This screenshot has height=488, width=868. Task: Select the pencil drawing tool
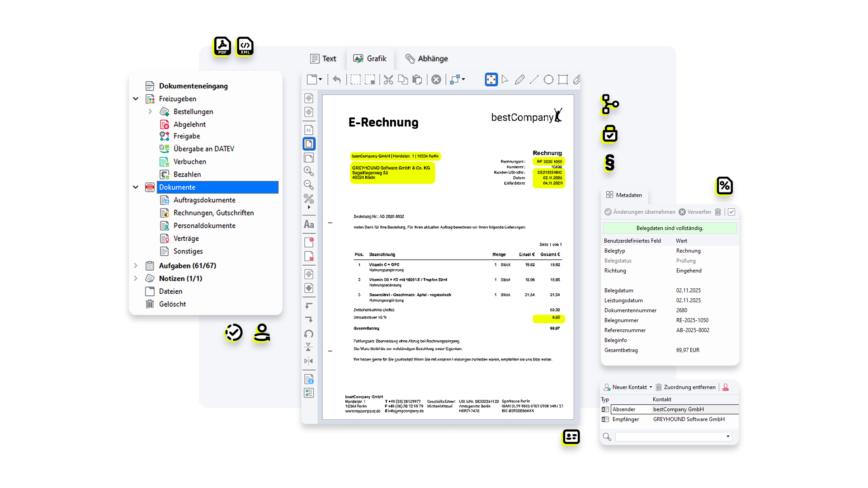pos(519,80)
